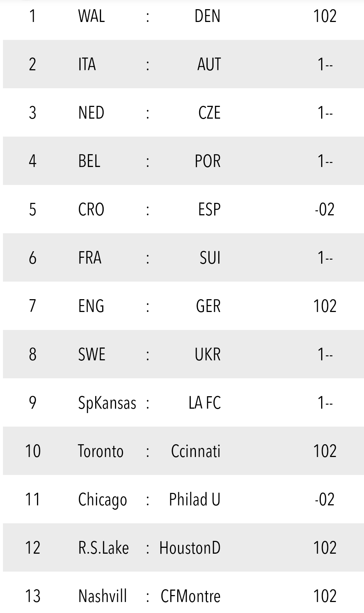Tap the Chicago team name
364x613 pixels.
pyautogui.click(x=103, y=500)
